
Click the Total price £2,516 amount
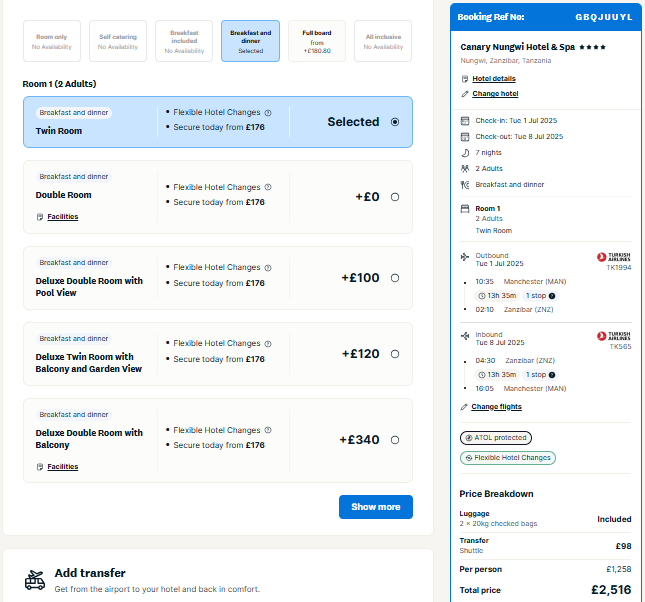(611, 590)
